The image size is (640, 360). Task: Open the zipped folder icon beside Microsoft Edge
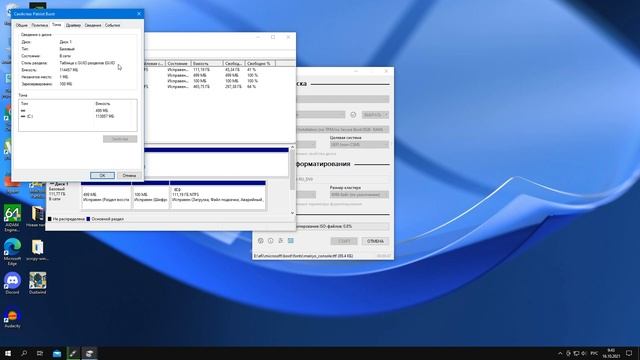(x=38, y=250)
